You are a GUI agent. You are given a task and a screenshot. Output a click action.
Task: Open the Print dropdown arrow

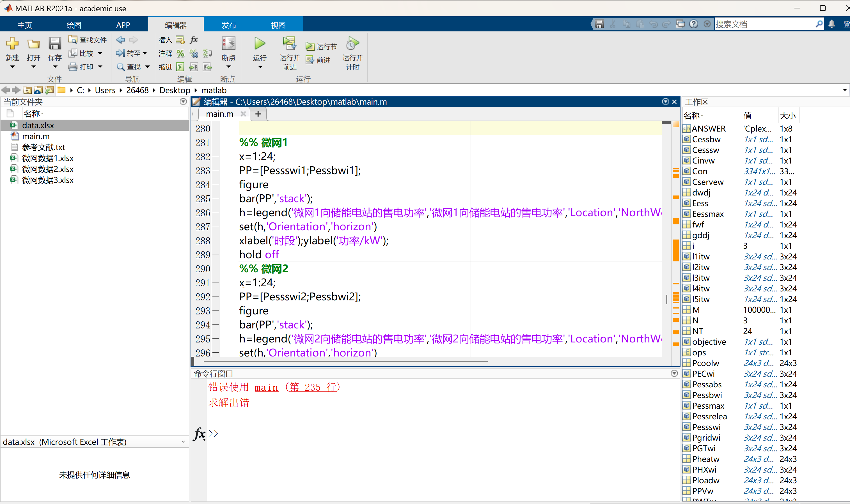(x=100, y=67)
